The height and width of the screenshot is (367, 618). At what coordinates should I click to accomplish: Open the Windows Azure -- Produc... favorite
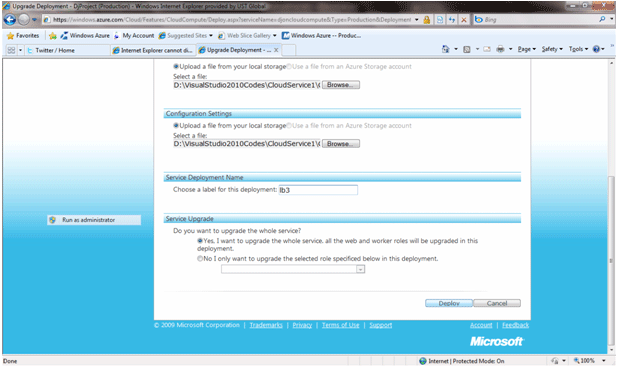(x=321, y=36)
